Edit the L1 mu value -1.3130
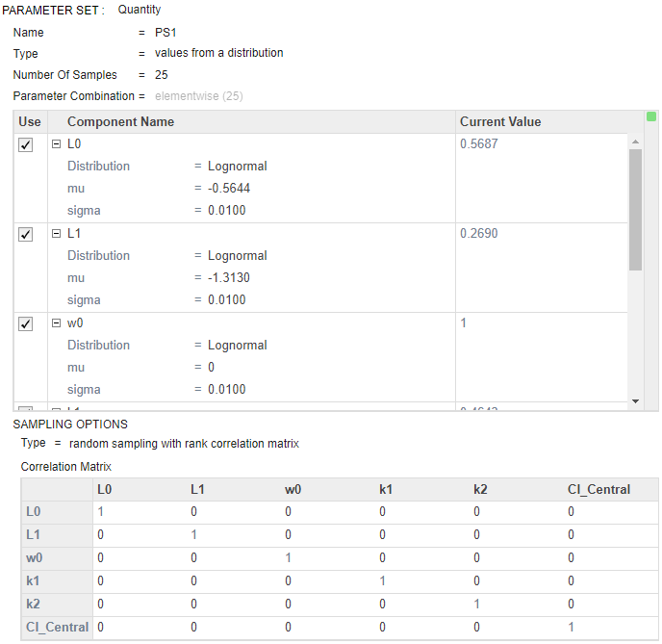The image size is (662, 644). pos(229,278)
